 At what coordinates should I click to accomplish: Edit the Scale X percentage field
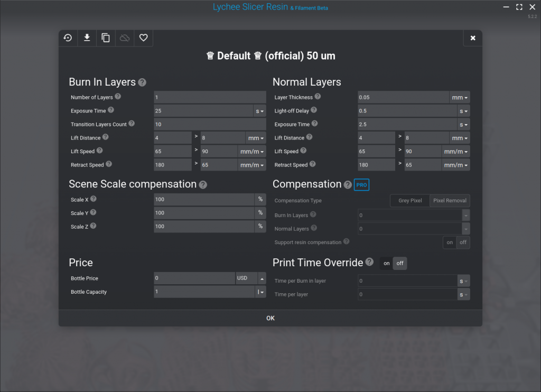(204, 200)
